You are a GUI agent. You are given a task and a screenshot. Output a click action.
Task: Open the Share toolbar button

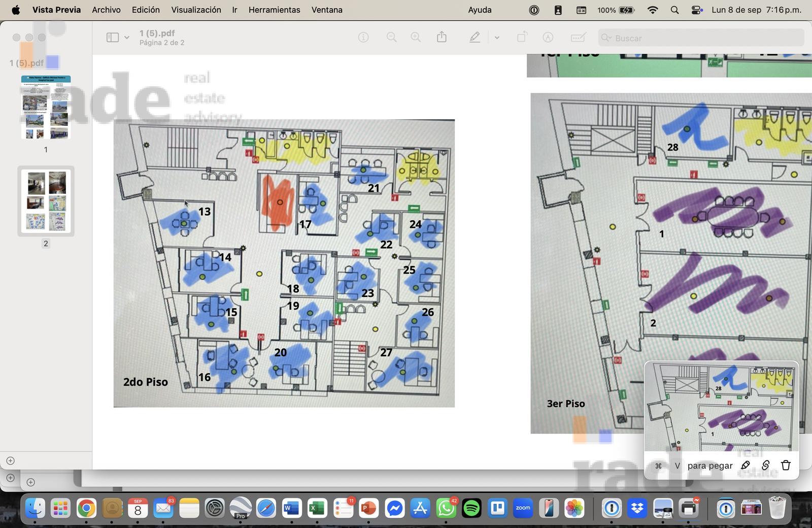(442, 37)
